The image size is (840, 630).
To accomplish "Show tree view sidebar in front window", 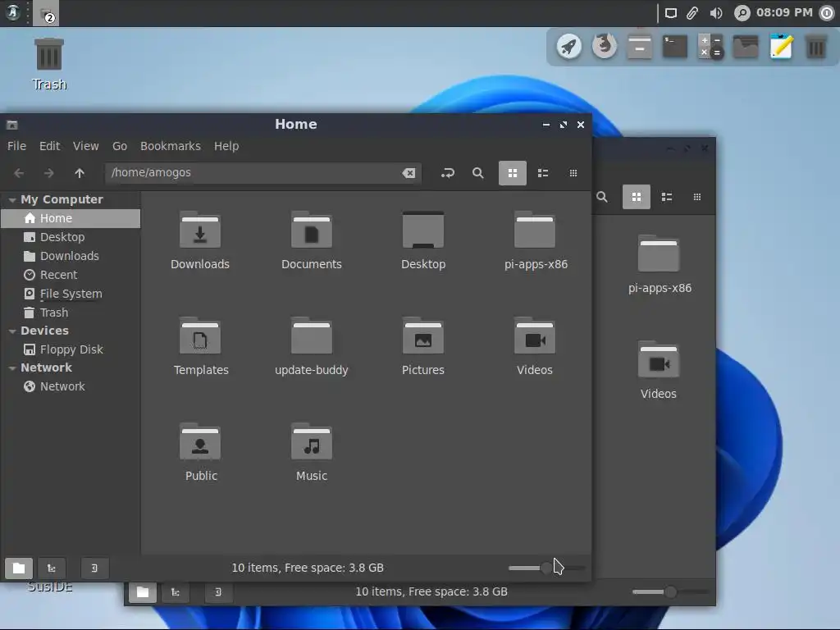I will (x=52, y=568).
